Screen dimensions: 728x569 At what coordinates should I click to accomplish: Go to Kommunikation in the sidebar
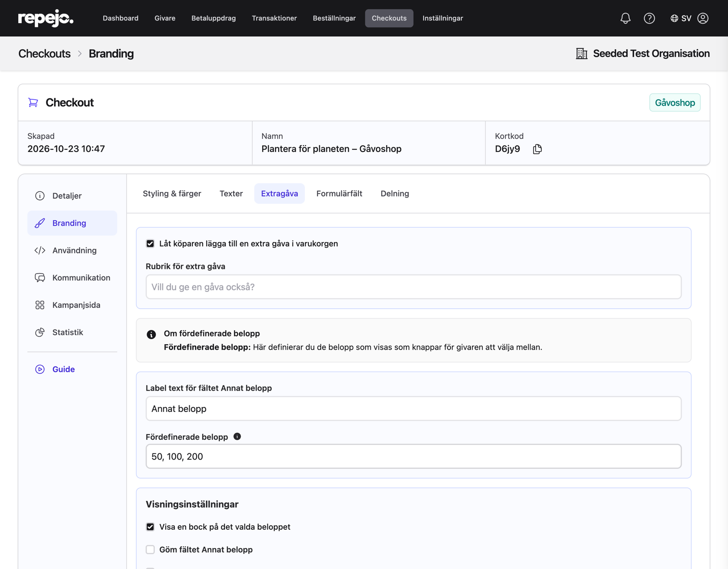(x=72, y=278)
